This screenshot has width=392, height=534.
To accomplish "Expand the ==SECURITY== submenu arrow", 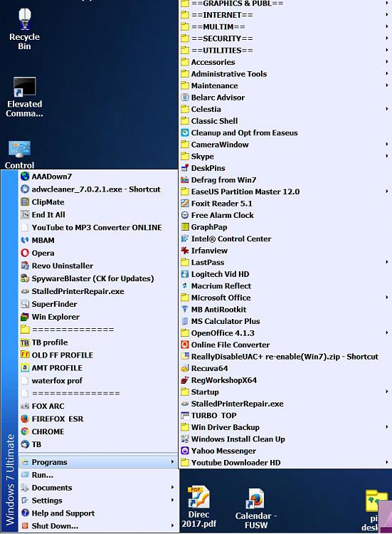I will [386, 38].
